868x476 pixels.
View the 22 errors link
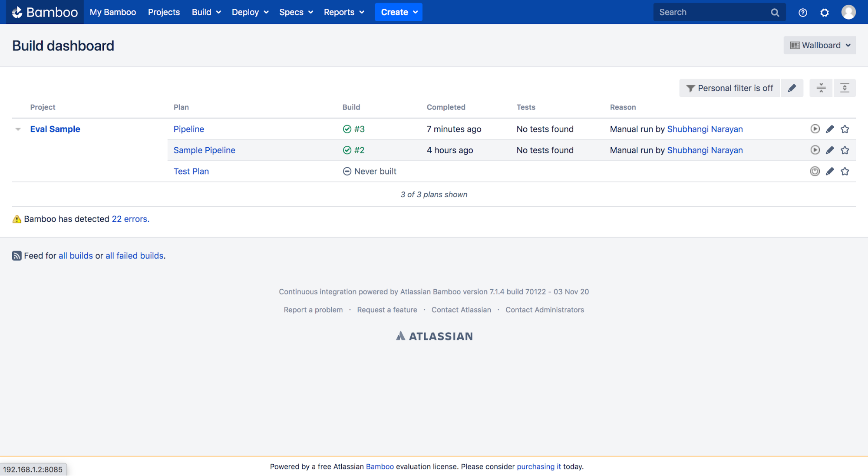[x=130, y=219]
